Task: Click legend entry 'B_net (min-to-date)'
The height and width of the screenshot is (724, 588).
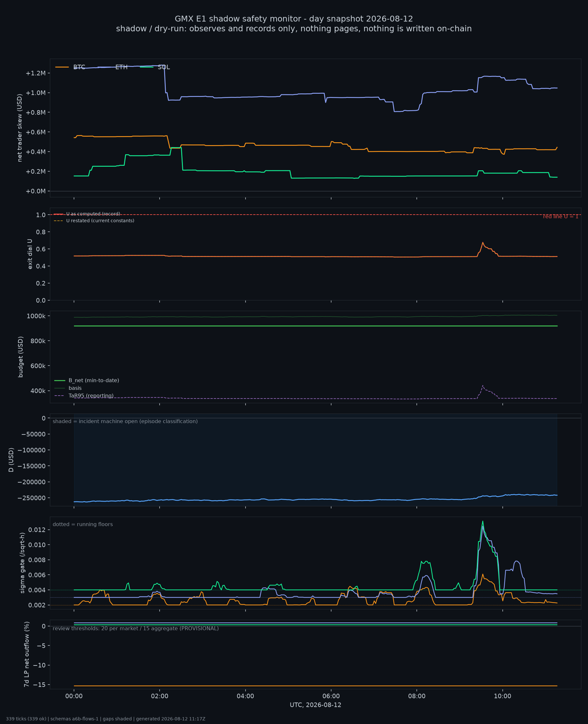Action: coord(94,380)
